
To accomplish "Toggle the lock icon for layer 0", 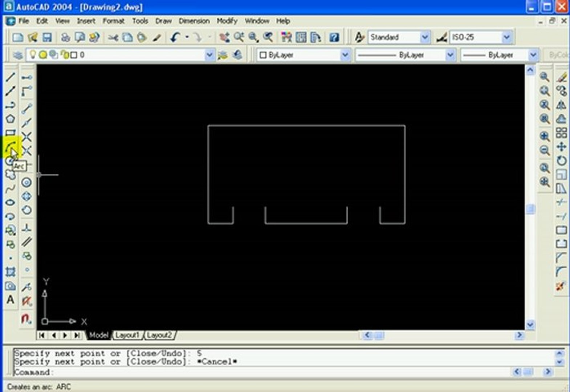I will click(x=65, y=55).
